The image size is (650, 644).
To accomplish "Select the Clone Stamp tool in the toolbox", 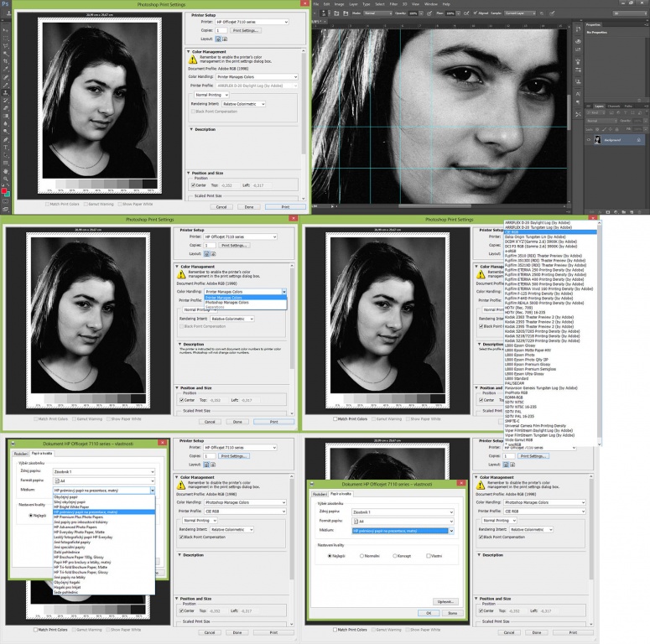I will coord(6,93).
